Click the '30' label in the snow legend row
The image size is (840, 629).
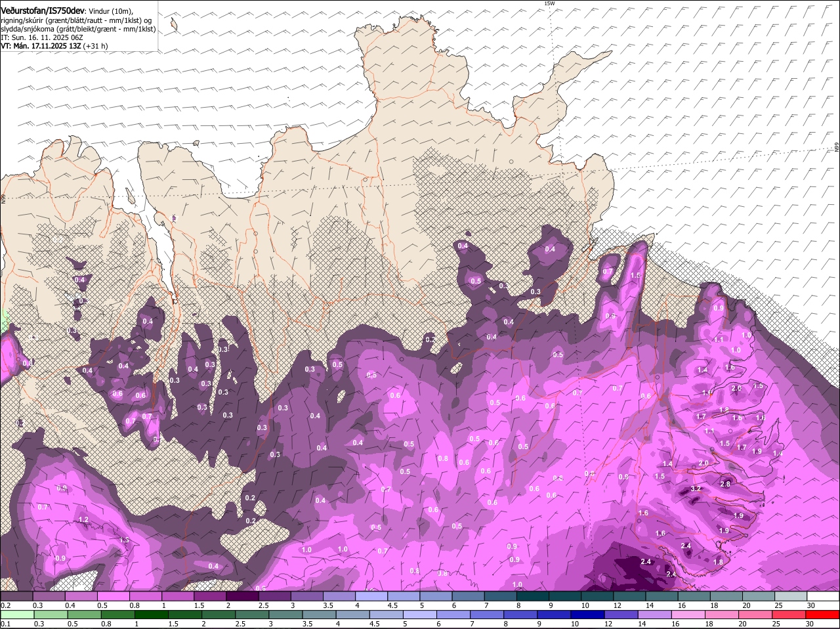point(811,605)
